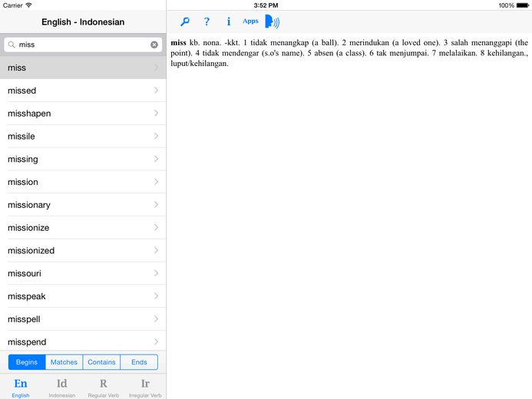
Task: Open chevron beside missile
Action: [x=156, y=136]
